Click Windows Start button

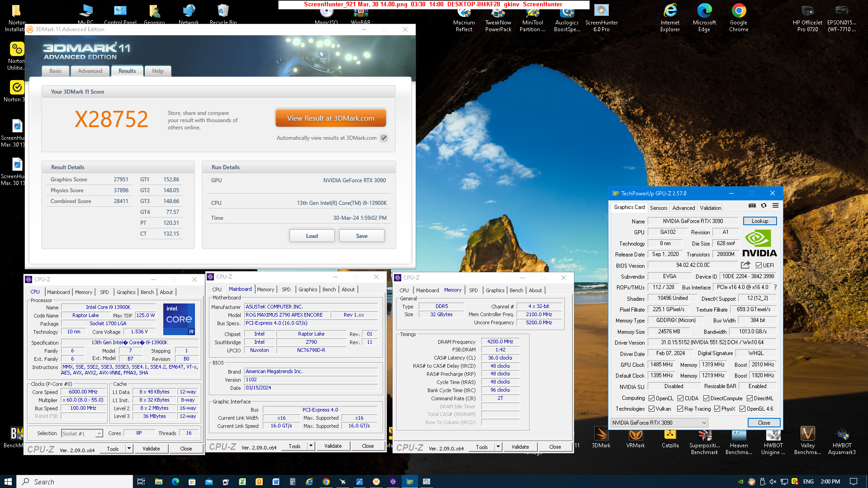tap(8, 482)
